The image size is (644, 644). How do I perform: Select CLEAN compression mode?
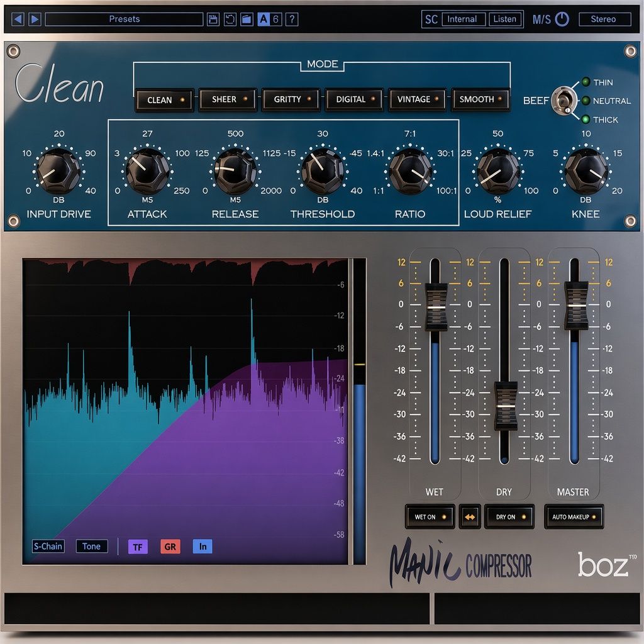point(164,100)
